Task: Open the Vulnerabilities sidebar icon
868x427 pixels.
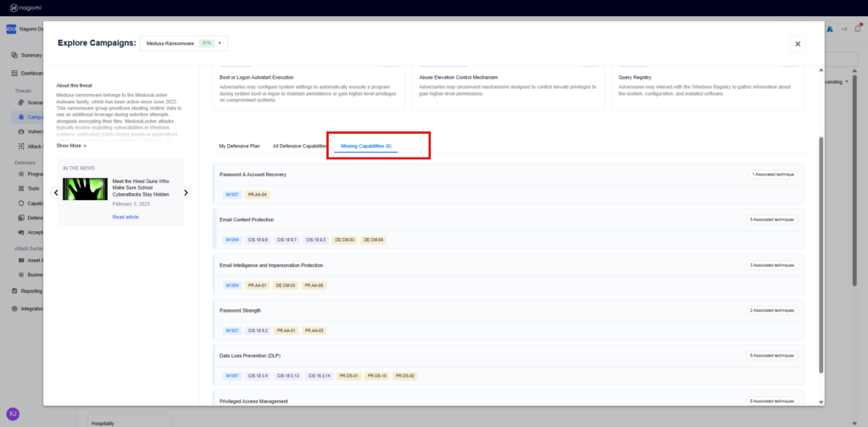Action: pos(21,131)
